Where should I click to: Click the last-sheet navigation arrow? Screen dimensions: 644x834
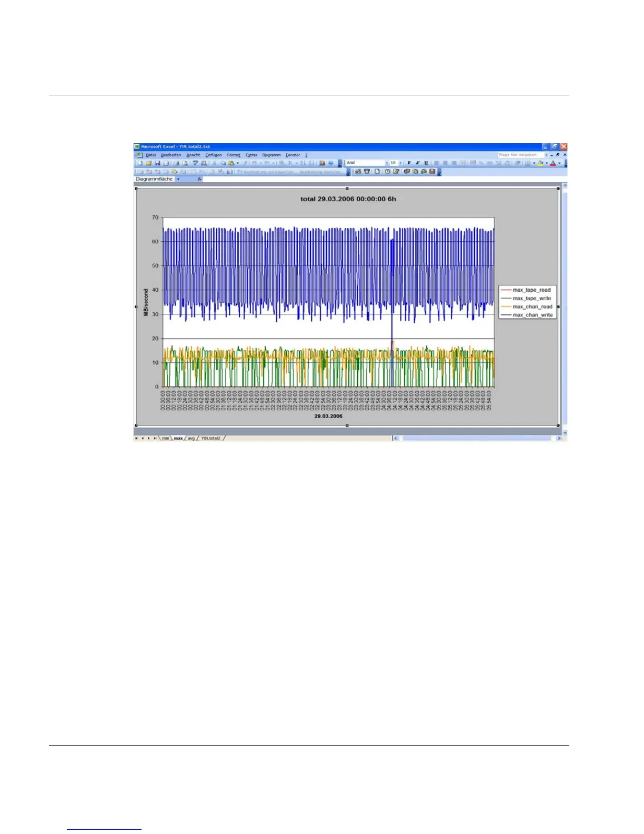[155, 438]
